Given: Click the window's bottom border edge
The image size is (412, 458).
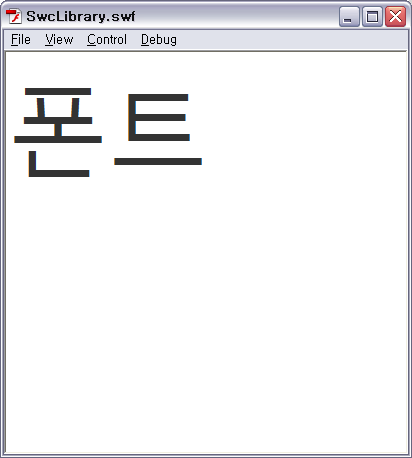Looking at the screenshot, I should coord(206,455).
